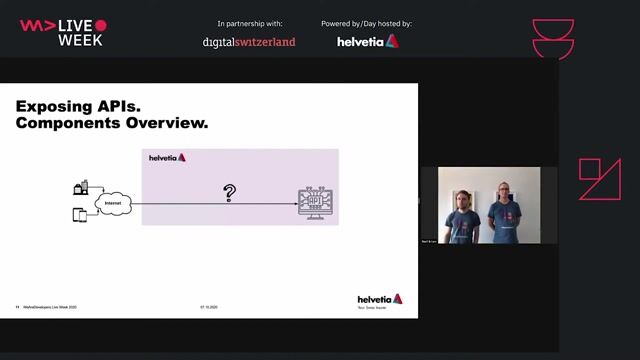
Task: Click the helvetia logo in the top banner
Action: point(368,41)
